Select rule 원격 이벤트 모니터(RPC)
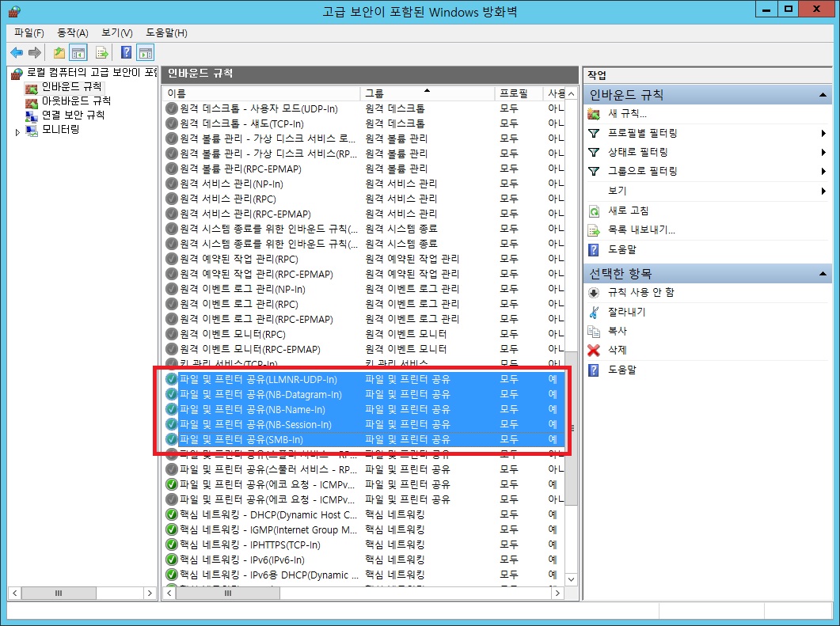This screenshot has height=626, width=840. 364,334
